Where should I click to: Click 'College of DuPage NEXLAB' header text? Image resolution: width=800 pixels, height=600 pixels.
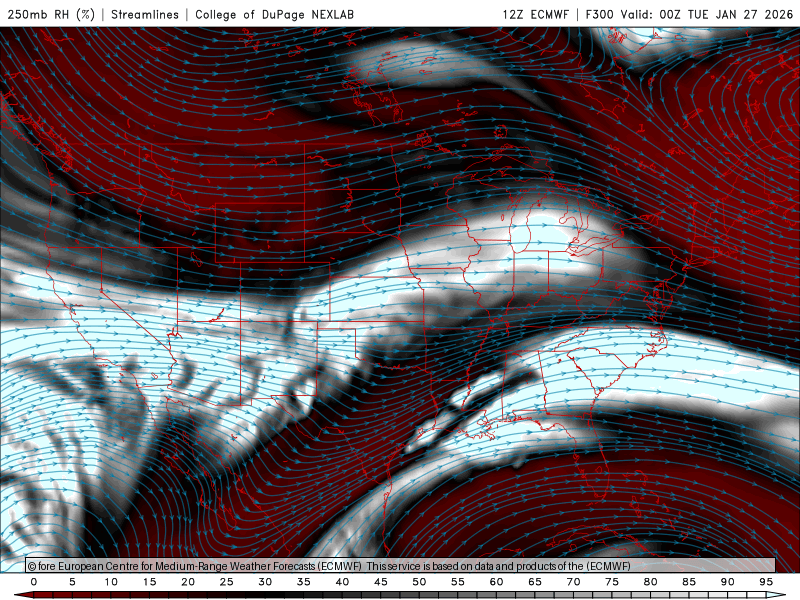(274, 14)
